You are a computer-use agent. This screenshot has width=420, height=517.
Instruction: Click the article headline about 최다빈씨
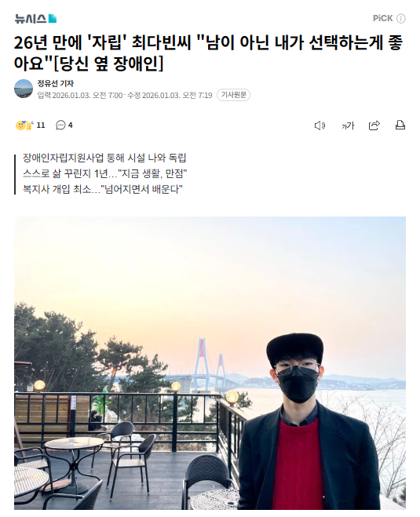tap(209, 53)
